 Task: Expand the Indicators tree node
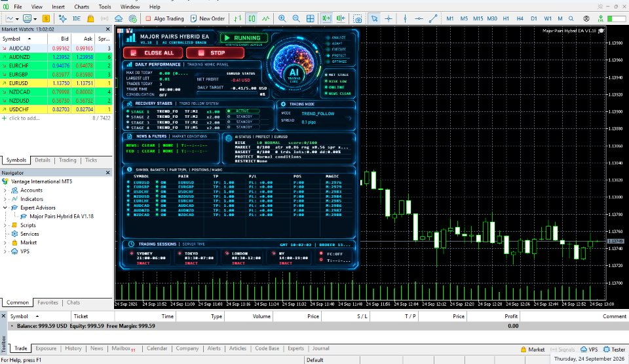5,199
